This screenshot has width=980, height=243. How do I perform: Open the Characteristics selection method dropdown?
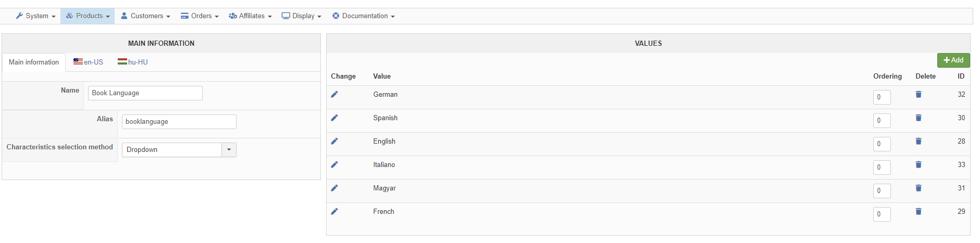tap(179, 150)
